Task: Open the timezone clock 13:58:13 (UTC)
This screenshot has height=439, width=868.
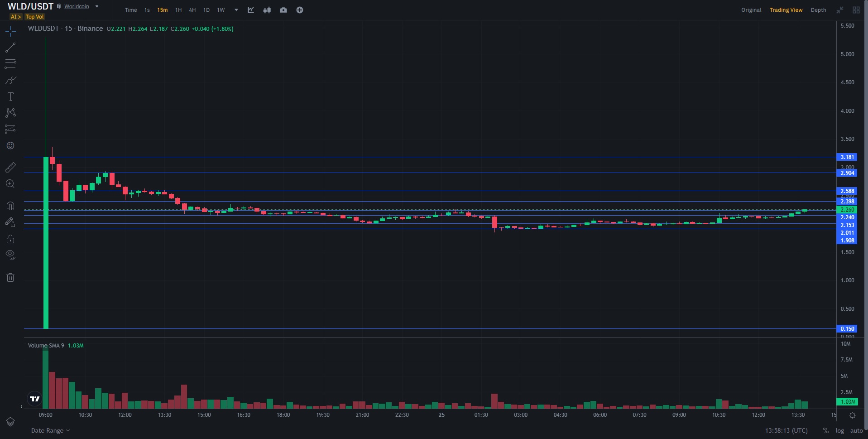Action: 786,430
